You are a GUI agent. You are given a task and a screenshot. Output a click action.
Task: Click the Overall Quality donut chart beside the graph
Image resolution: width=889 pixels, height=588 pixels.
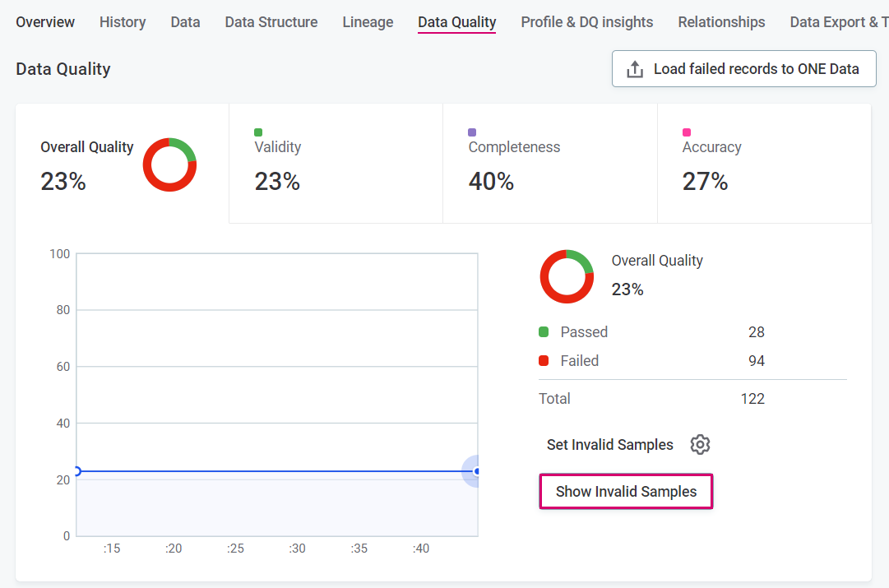coord(567,276)
